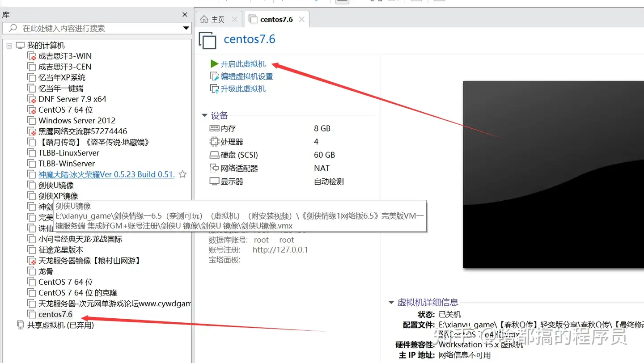Close the library (库) panel
Viewport: 644px width, 363px height.
point(185,15)
